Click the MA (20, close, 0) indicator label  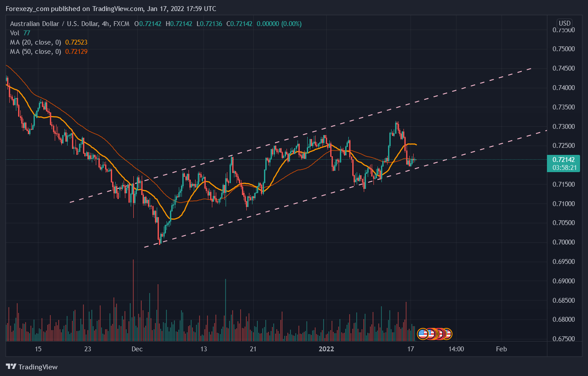pyautogui.click(x=36, y=42)
